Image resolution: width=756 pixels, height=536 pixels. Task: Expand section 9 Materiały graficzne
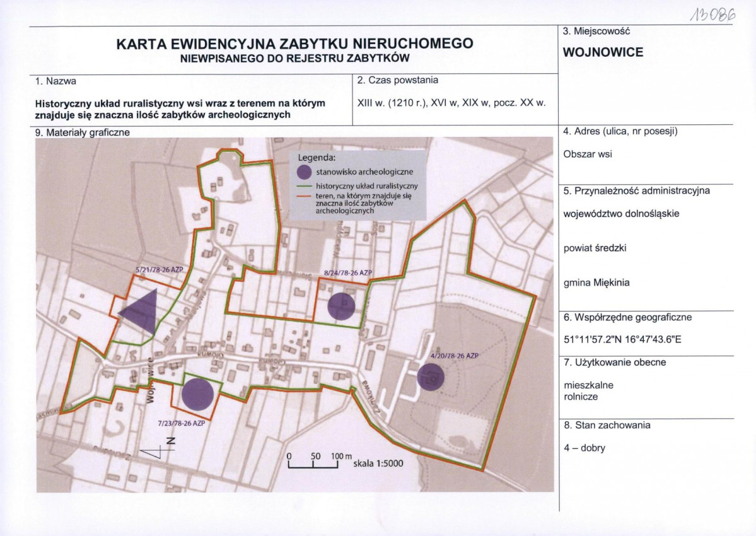point(83,133)
